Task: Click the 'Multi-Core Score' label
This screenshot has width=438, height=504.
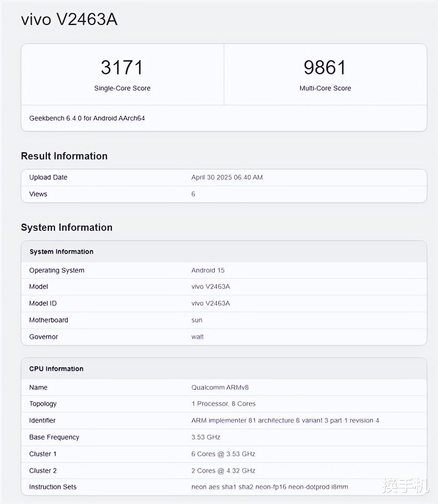Action: (325, 88)
